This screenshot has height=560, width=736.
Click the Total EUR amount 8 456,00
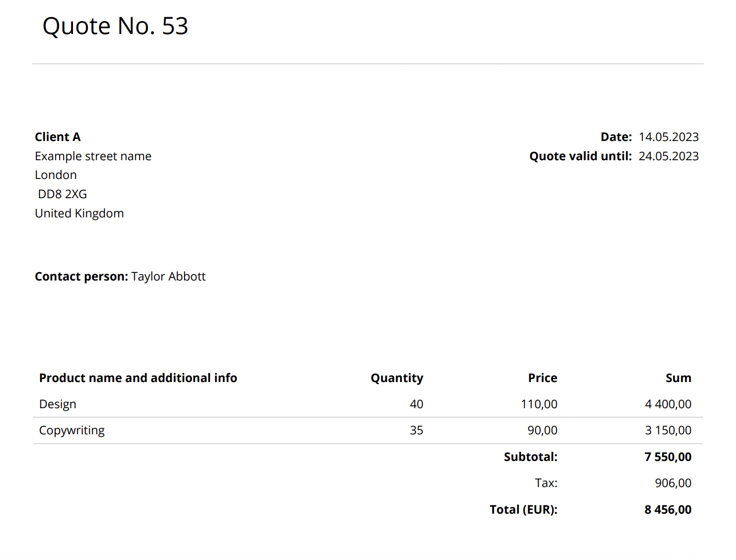[x=668, y=510]
